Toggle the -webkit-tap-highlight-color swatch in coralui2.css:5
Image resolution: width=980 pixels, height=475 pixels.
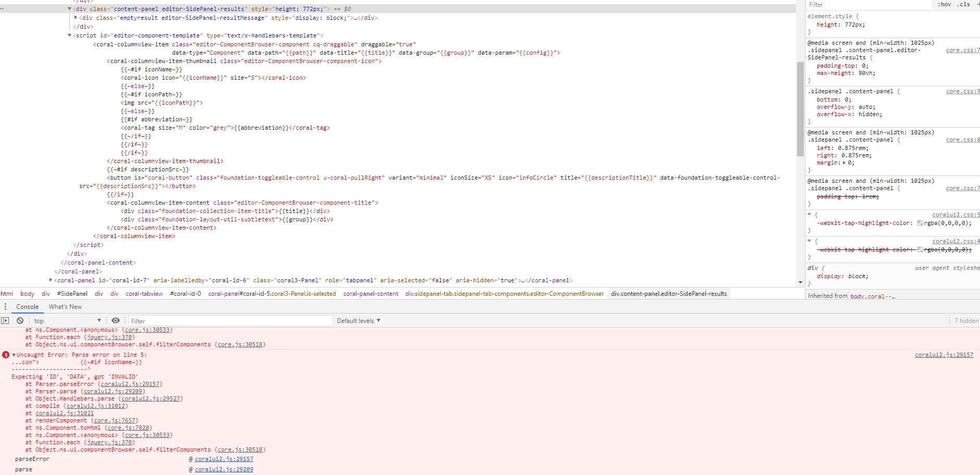(920, 223)
